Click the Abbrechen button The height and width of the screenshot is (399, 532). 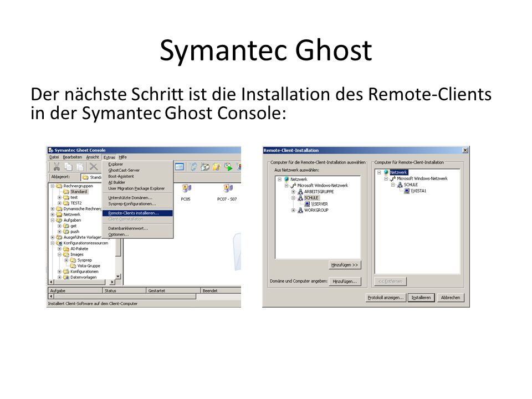(x=451, y=298)
